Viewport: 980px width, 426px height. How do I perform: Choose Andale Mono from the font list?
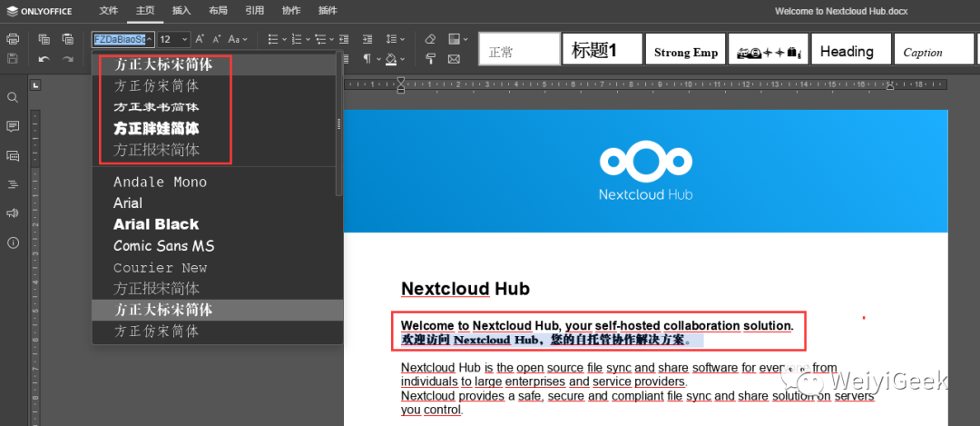pyautogui.click(x=214, y=182)
